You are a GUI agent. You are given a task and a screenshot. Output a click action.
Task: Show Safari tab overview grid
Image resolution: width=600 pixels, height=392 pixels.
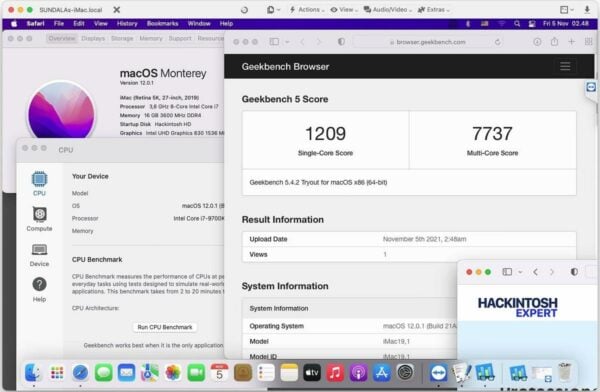(x=589, y=42)
